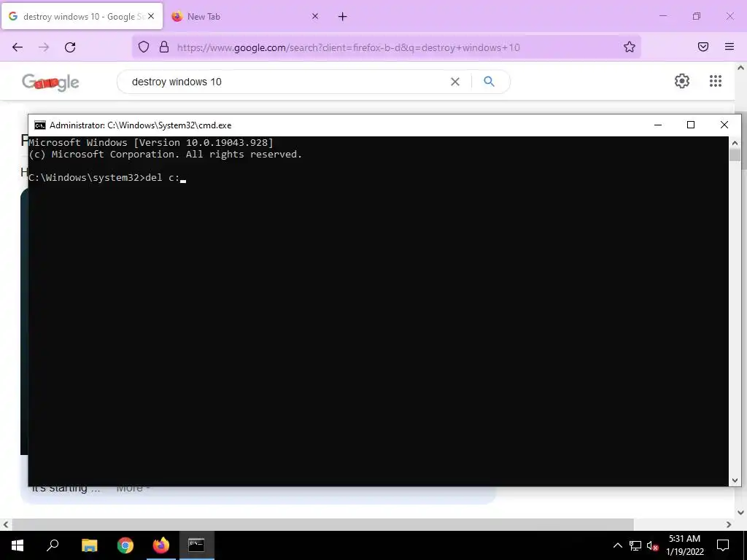
Task: Close the Command Prompt window
Action: coord(724,125)
